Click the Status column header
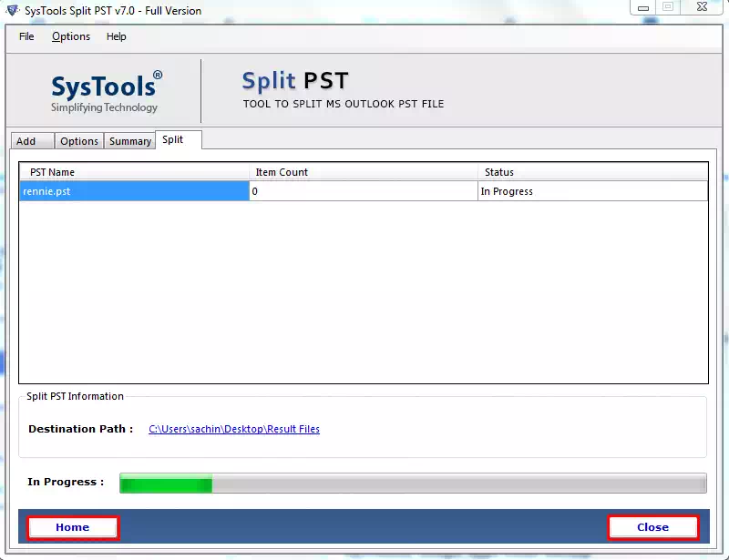This screenshot has width=729, height=560. (593, 172)
